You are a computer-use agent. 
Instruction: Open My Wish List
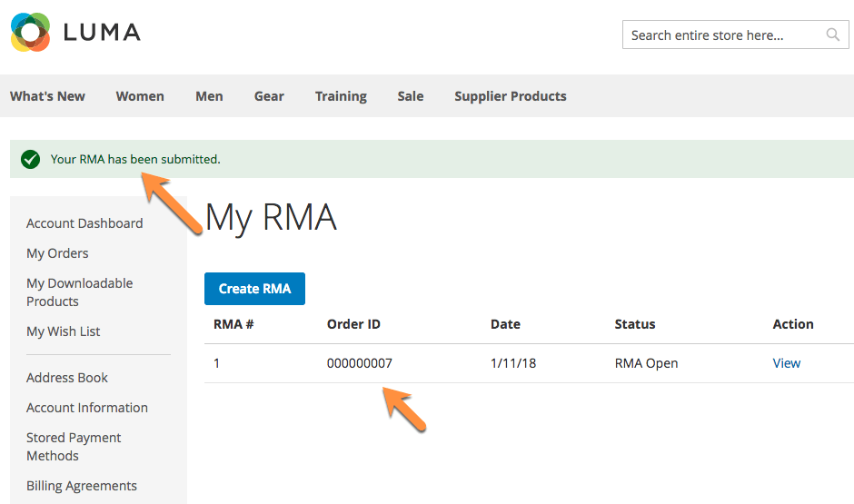pyautogui.click(x=64, y=331)
